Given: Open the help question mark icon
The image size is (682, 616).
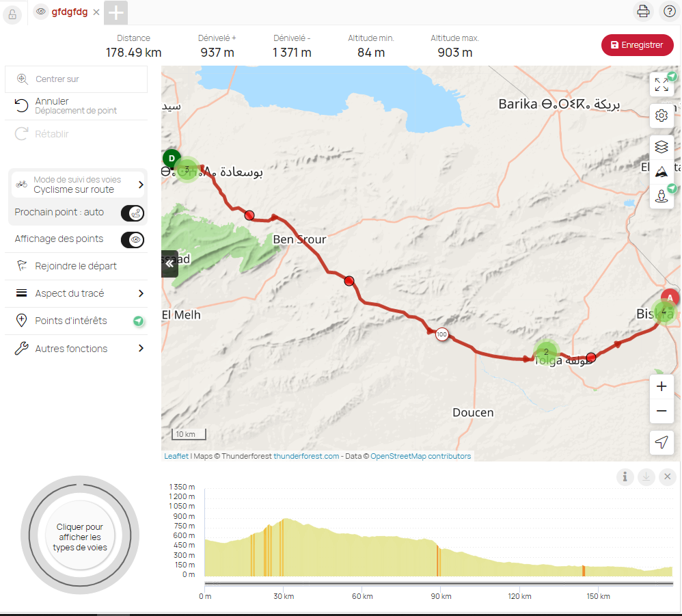Looking at the screenshot, I should pyautogui.click(x=668, y=11).
